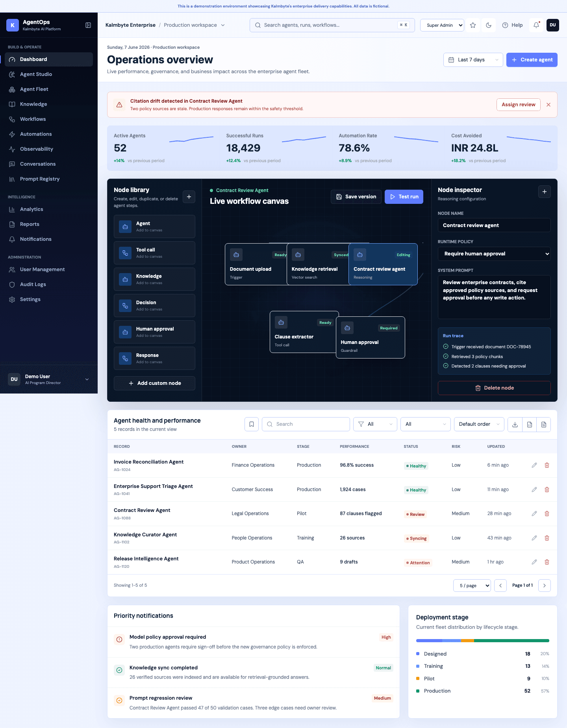Open the second All filter dropdown

pos(426,424)
